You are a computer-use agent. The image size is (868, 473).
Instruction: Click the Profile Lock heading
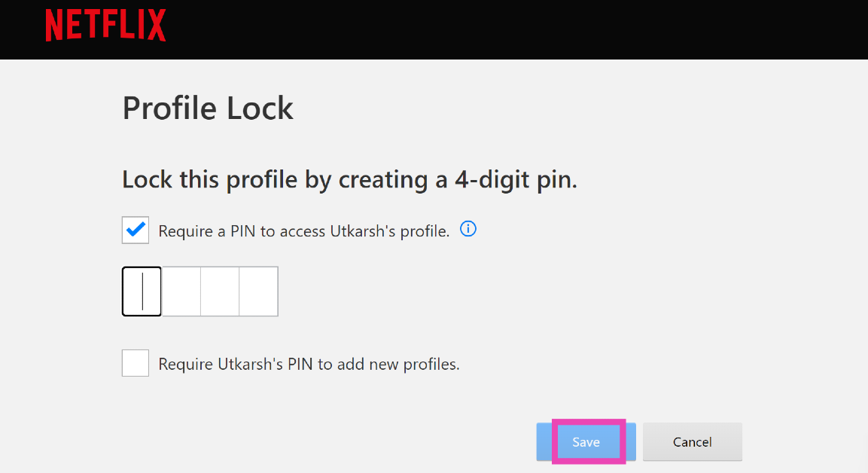208,108
